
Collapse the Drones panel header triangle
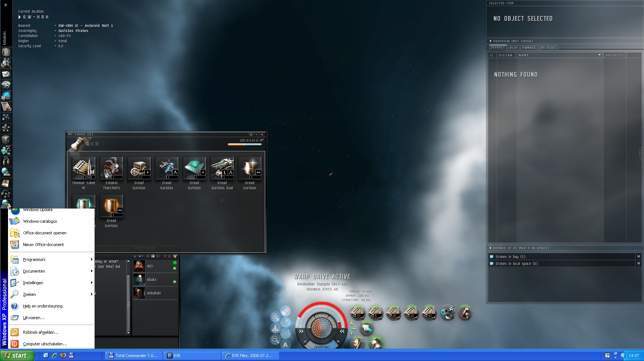491,248
